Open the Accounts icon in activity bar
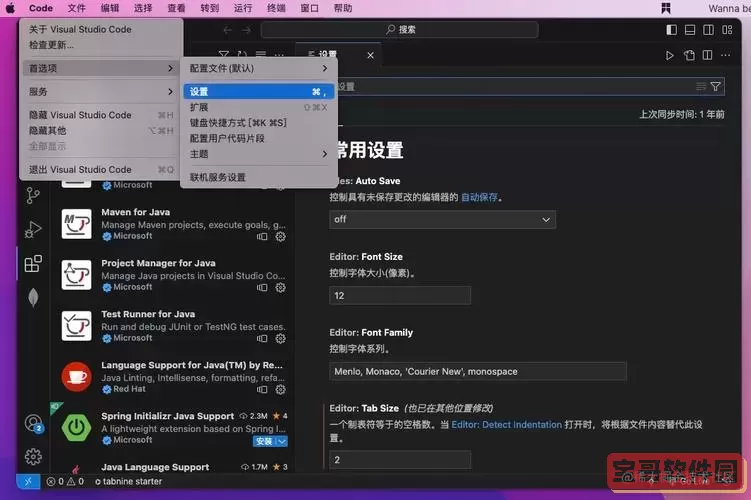This screenshot has width=751, height=500. tap(34, 423)
